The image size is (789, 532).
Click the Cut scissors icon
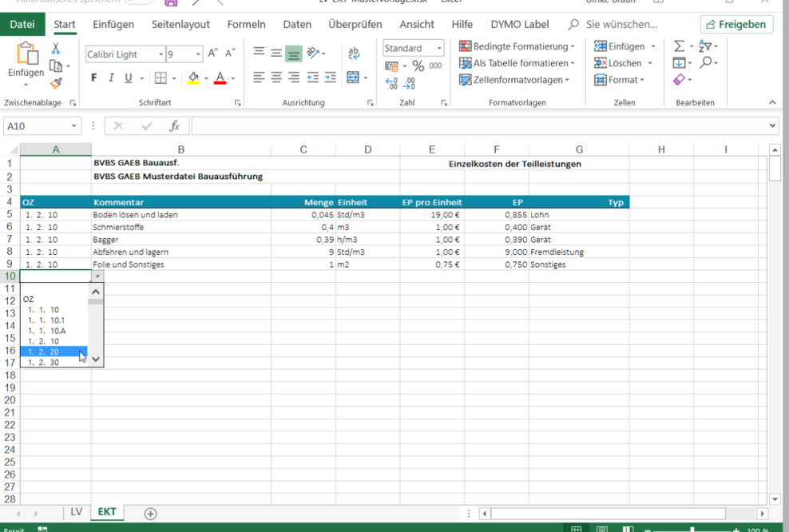coord(56,50)
